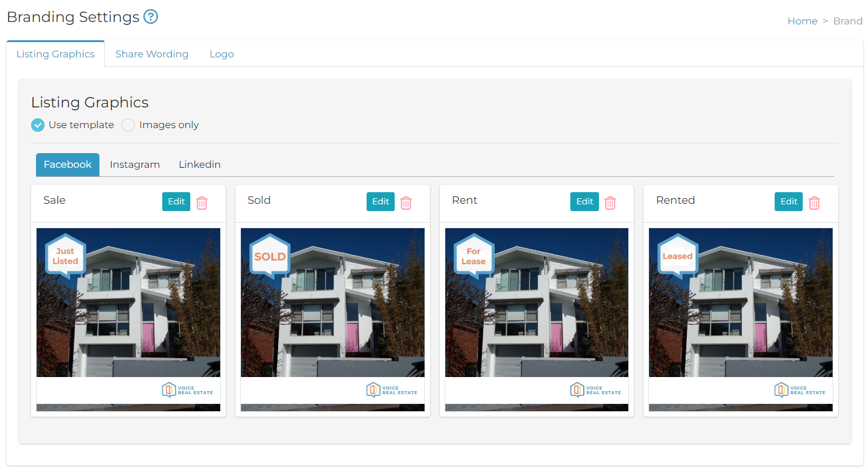
Task: Edit the Sold listing graphic
Action: (381, 202)
